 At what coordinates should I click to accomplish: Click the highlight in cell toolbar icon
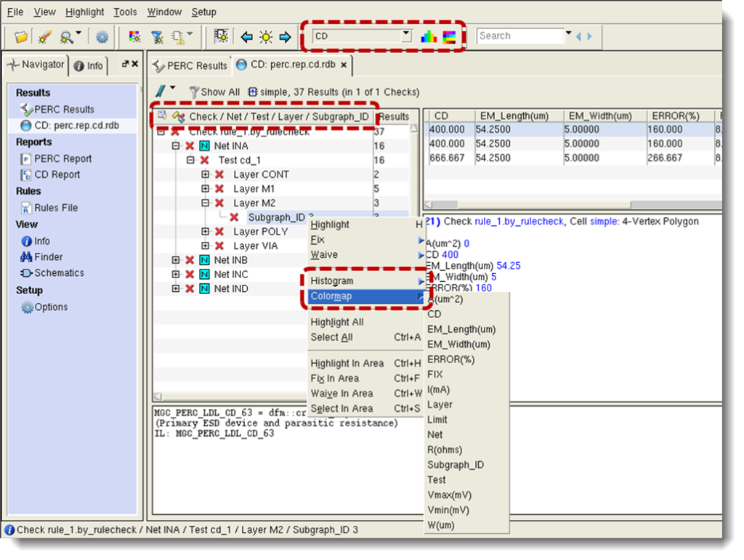coord(221,36)
